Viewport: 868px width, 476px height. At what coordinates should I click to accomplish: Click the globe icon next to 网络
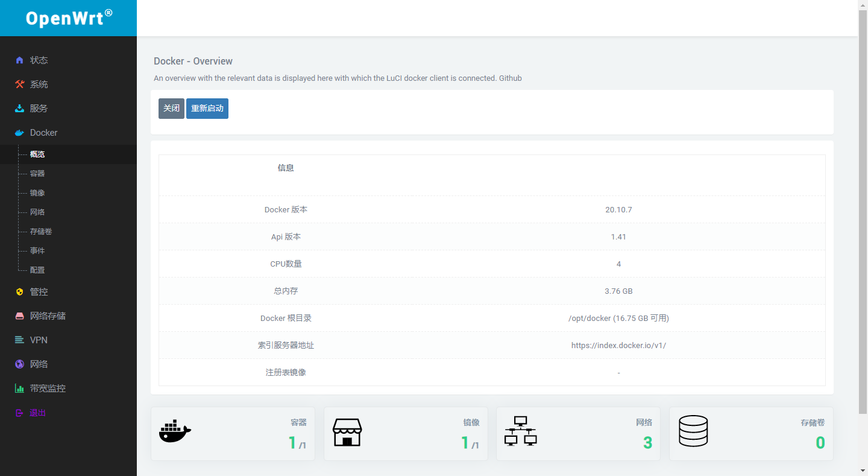pos(19,364)
